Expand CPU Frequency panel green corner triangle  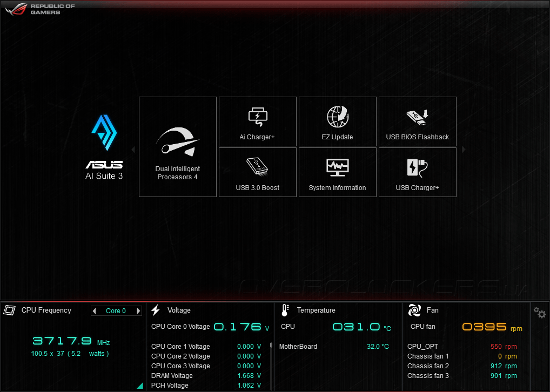(140, 386)
